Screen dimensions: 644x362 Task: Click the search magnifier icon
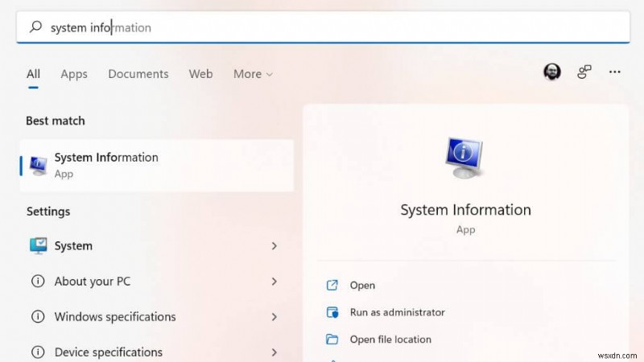[x=35, y=27]
